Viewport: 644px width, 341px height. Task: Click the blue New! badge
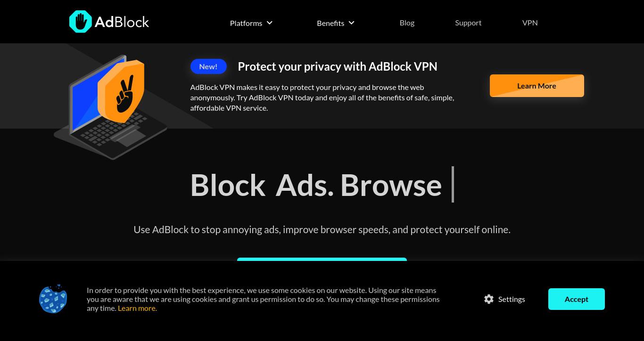[x=208, y=66]
